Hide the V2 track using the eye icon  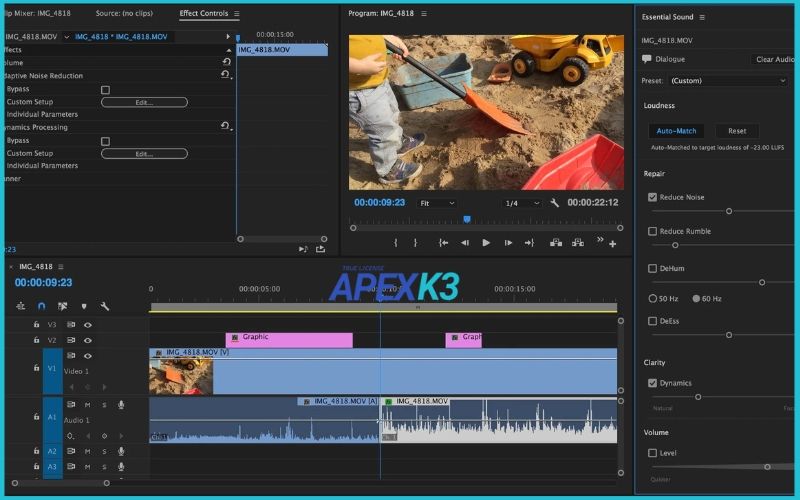(88, 340)
